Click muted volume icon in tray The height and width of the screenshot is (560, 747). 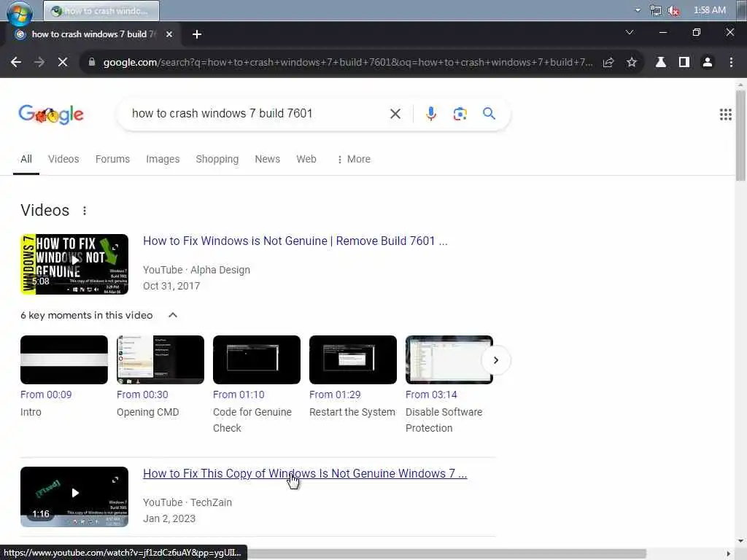[673, 10]
